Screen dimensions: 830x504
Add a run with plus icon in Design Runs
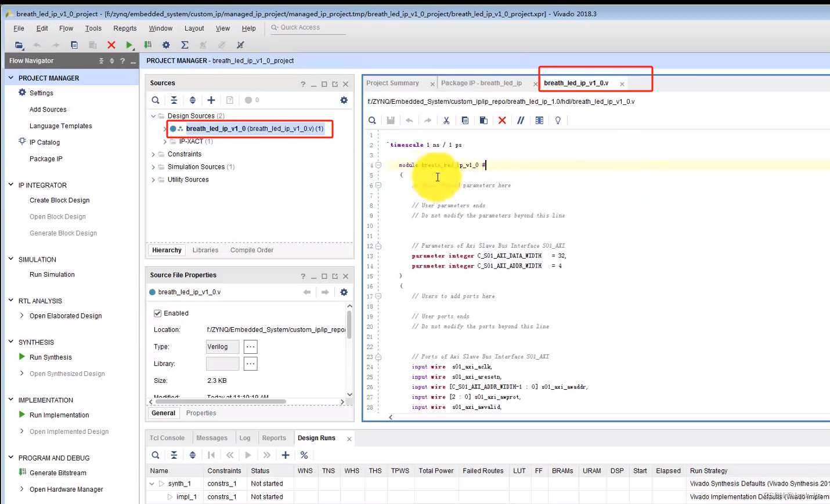coord(286,455)
